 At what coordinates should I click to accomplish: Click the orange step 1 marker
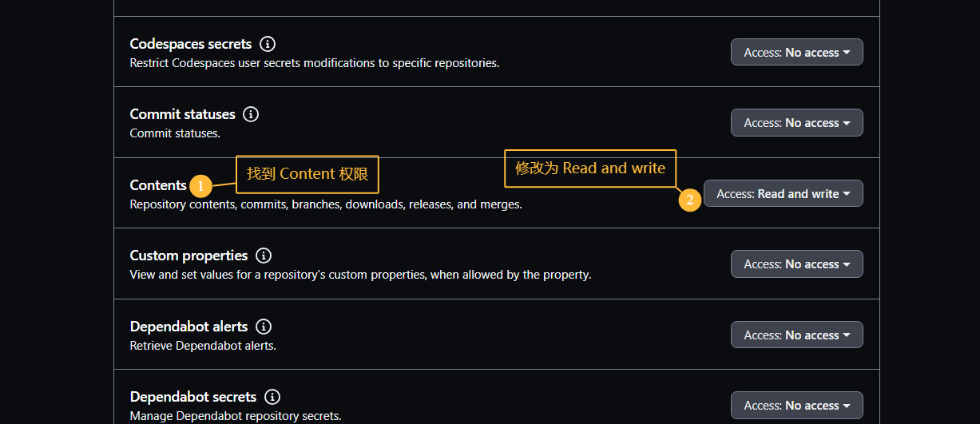point(201,187)
